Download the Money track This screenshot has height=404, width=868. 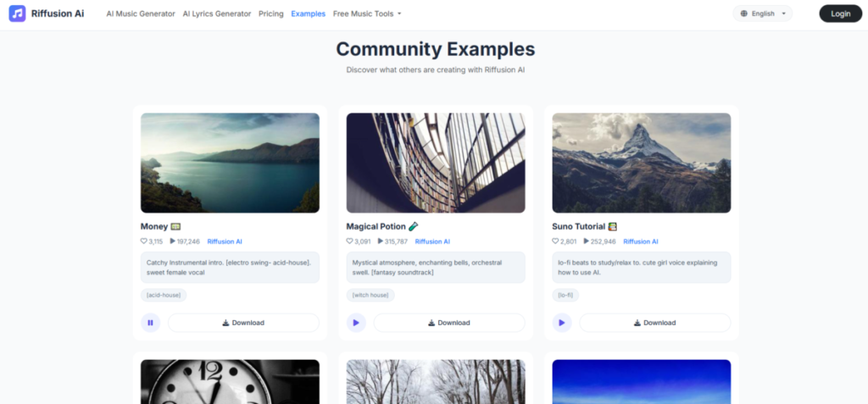tap(243, 323)
